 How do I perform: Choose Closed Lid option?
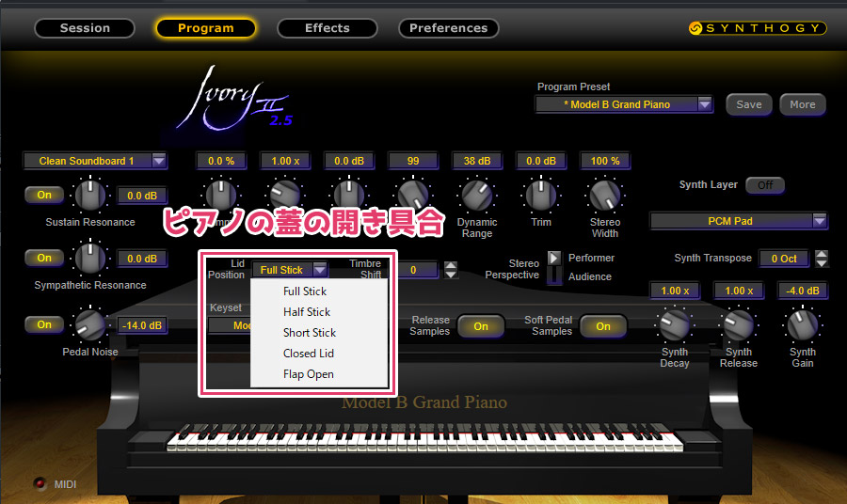click(x=309, y=354)
